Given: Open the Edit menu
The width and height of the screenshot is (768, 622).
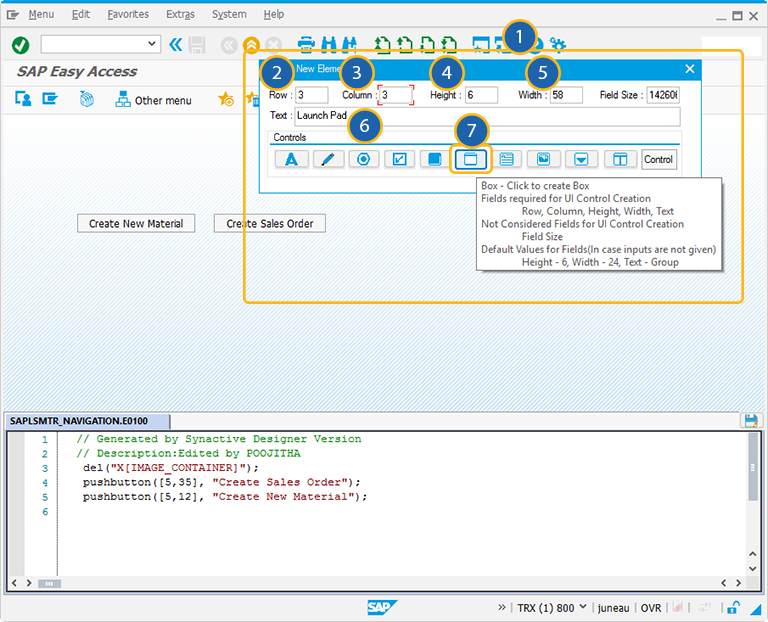Looking at the screenshot, I should (x=81, y=15).
